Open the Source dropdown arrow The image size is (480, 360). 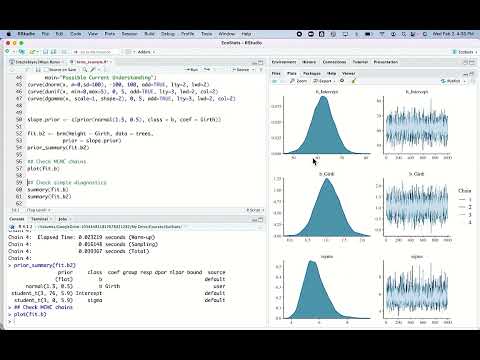[x=254, y=70]
